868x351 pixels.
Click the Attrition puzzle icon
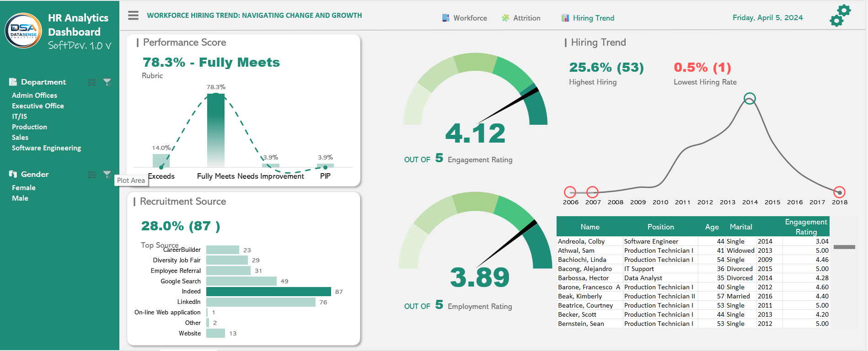[505, 18]
